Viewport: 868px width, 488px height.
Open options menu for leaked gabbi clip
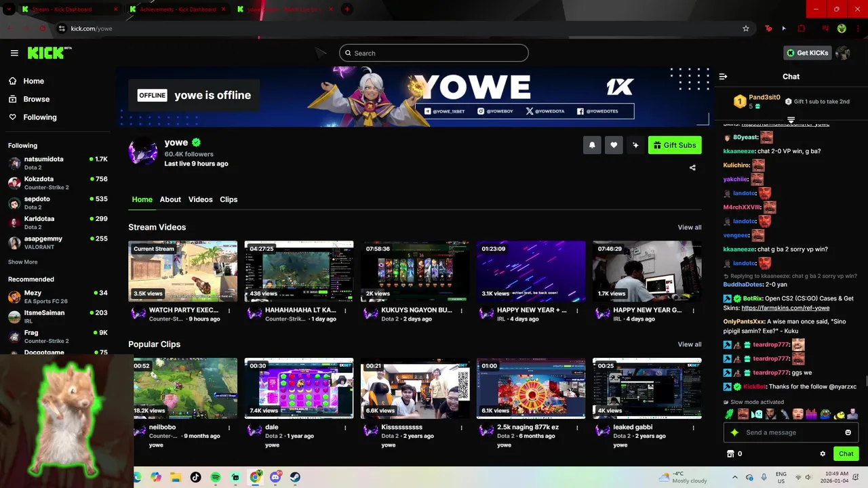[693, 428]
